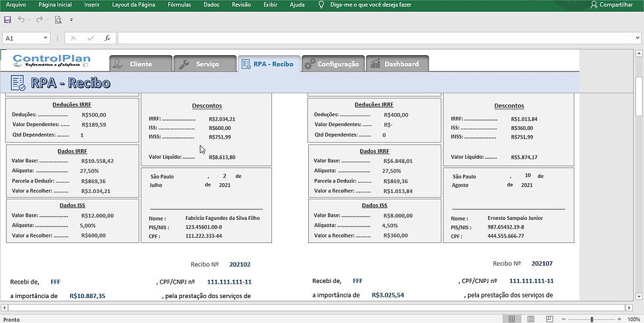Click the zoom in plus button
Viewport: 644px width, 323px height.
click(619, 319)
